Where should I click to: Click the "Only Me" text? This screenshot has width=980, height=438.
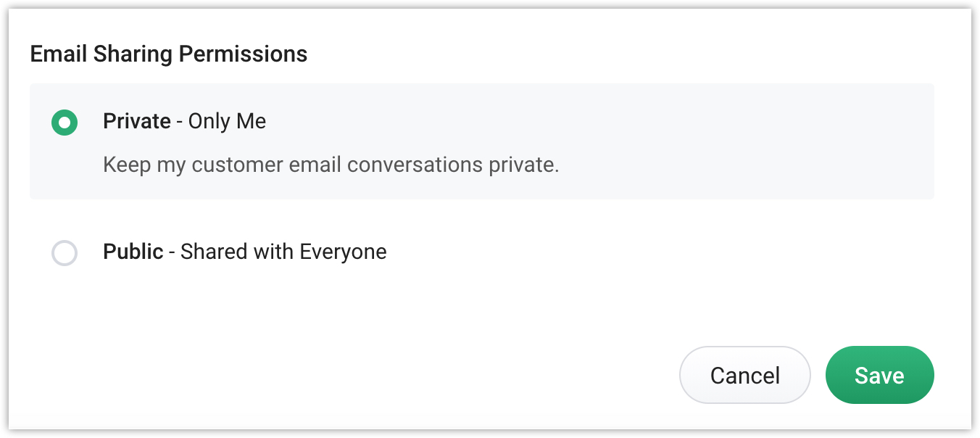point(227,121)
